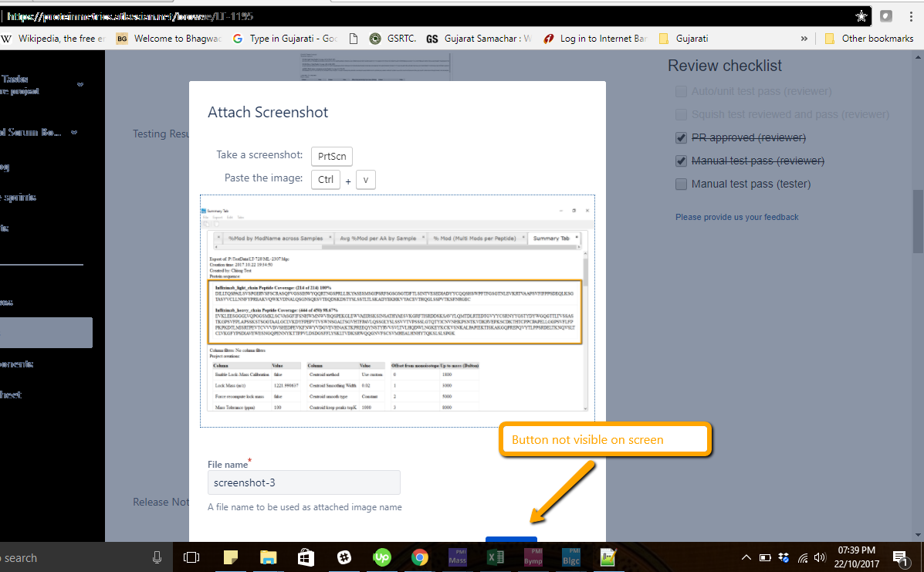
Task: Click the Ctrl key button
Action: click(325, 179)
